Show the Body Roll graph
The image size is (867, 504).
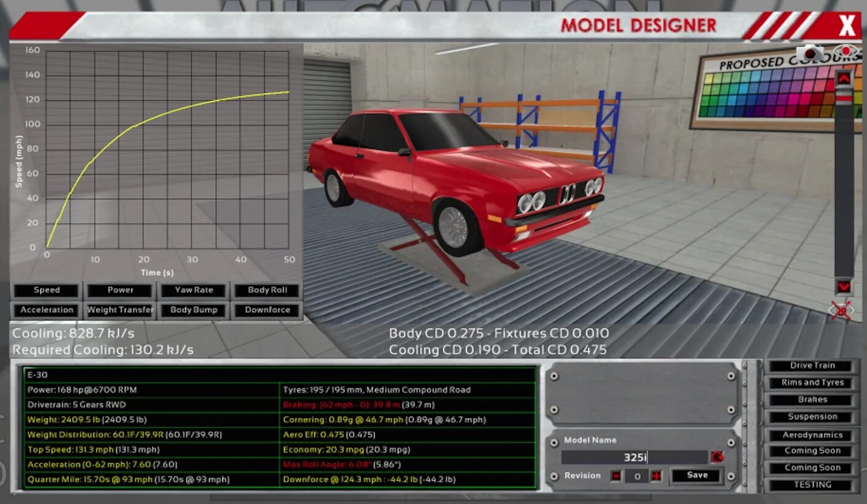coord(267,290)
